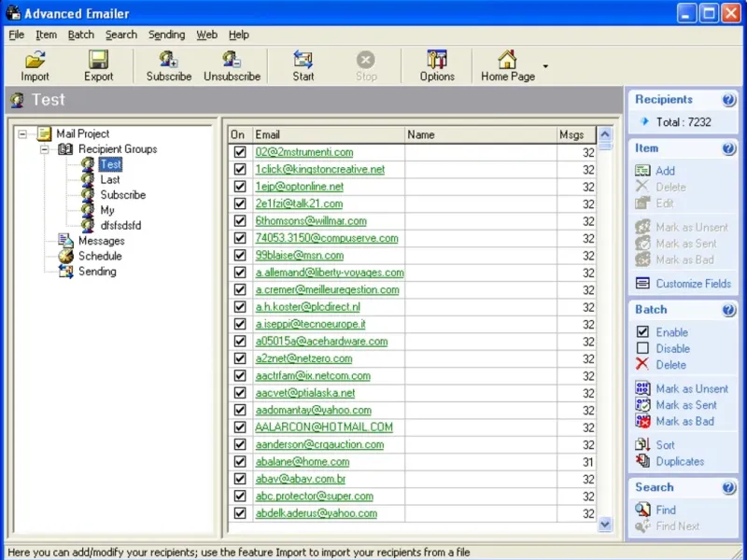This screenshot has height=560, width=747.
Task: Click email link a05015a@acehardware.com
Action: [321, 342]
